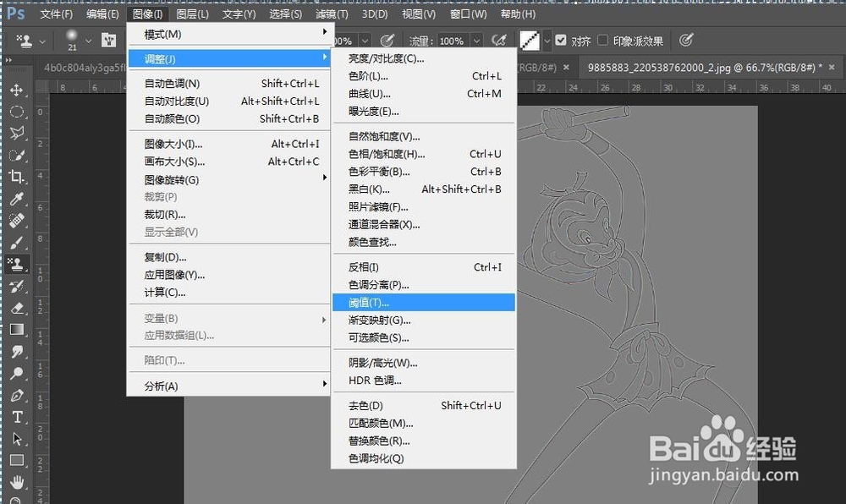
Task: Select the Gradient tool
Action: pyautogui.click(x=17, y=329)
